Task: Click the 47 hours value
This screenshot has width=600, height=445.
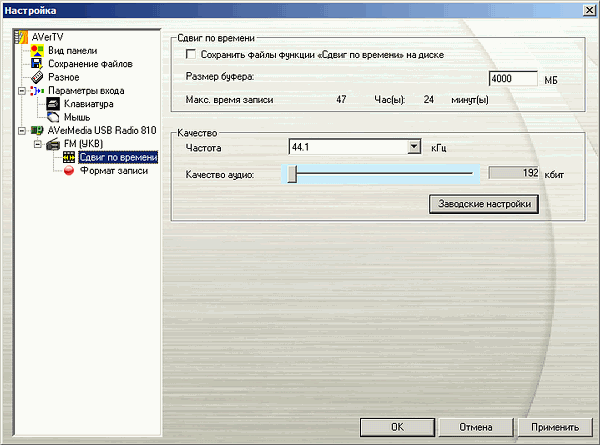Action: (x=341, y=100)
